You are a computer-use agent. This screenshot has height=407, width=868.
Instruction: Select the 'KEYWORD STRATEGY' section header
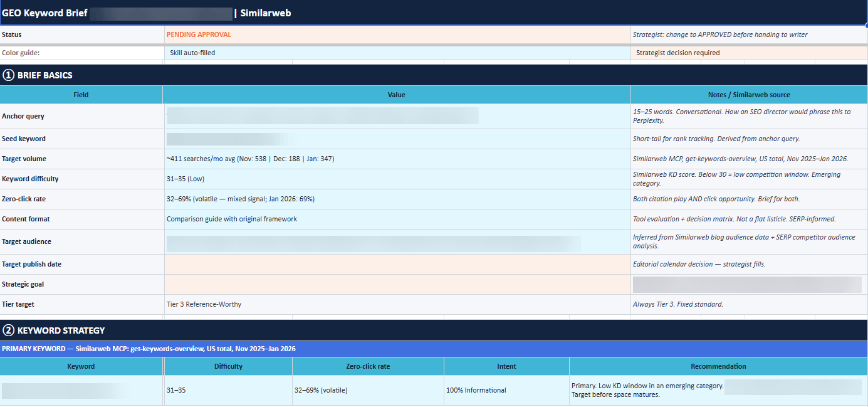point(434,330)
